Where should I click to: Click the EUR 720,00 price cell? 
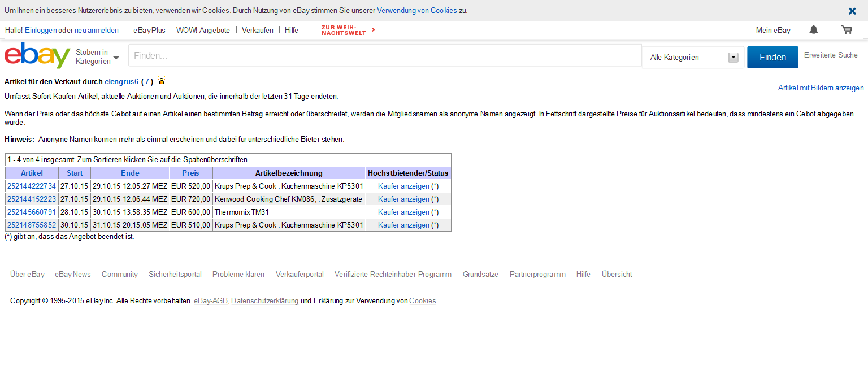[191, 199]
